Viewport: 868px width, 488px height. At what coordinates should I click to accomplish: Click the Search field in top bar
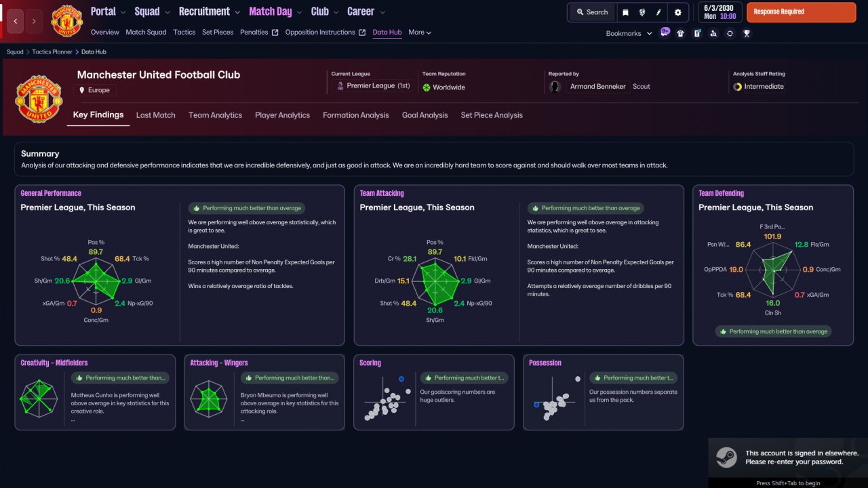point(592,12)
